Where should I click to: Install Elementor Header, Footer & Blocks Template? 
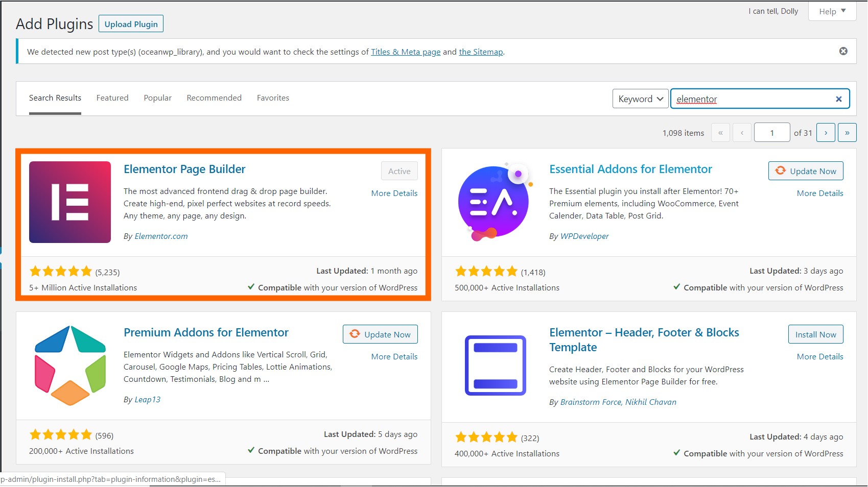coord(815,335)
